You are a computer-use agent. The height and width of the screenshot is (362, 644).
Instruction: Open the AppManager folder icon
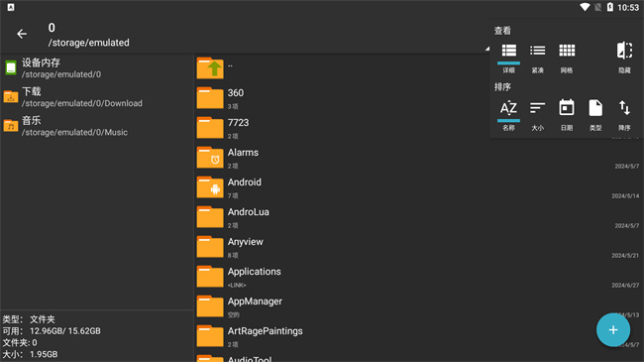210,306
